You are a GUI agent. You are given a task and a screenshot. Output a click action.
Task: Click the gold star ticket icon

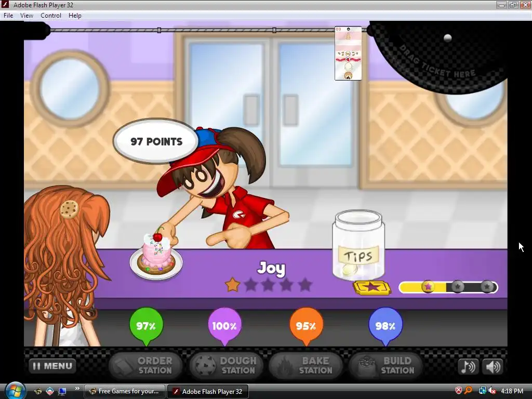372,288
